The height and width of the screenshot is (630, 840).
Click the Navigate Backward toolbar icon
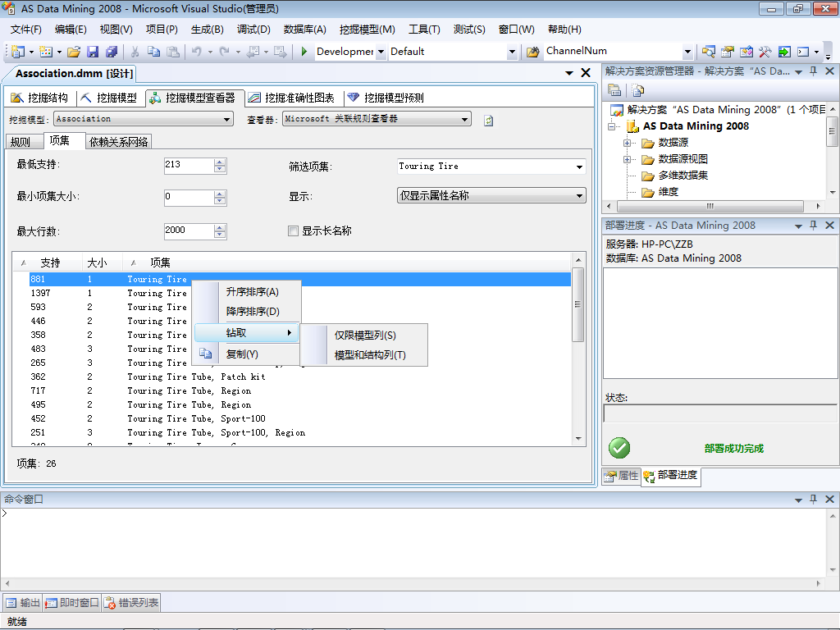point(253,52)
